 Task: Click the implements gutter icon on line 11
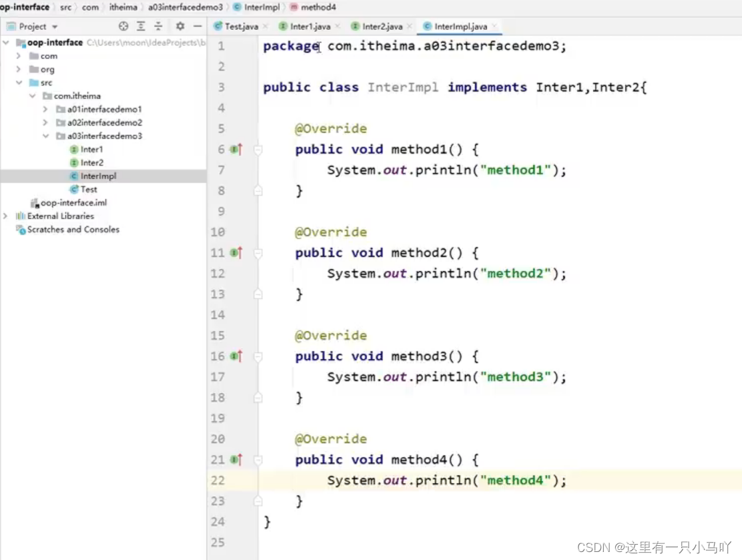pos(236,253)
